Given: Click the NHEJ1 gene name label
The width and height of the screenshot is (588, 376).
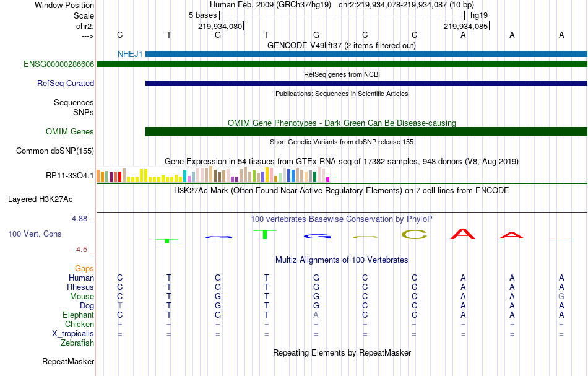Looking at the screenshot, I should click(x=130, y=54).
